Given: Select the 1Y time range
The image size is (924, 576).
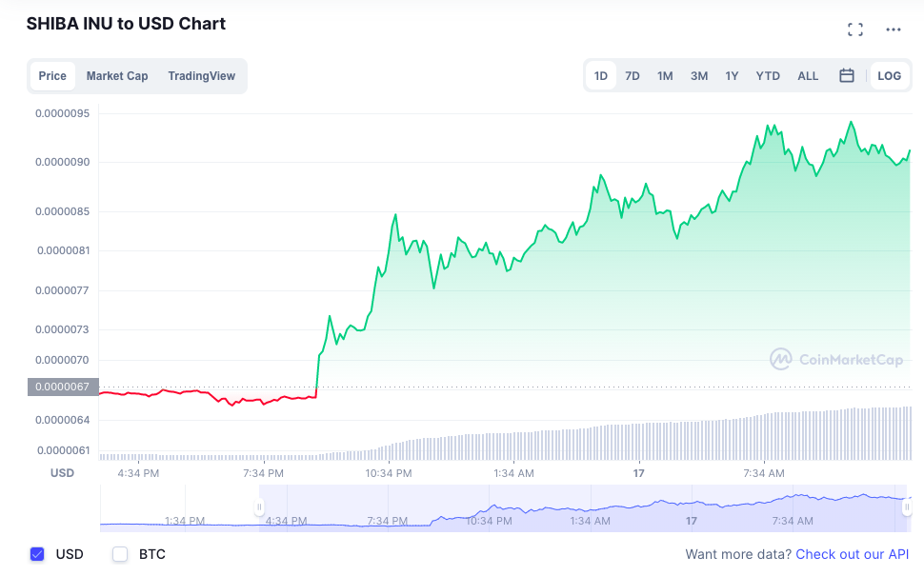Looking at the screenshot, I should point(732,76).
